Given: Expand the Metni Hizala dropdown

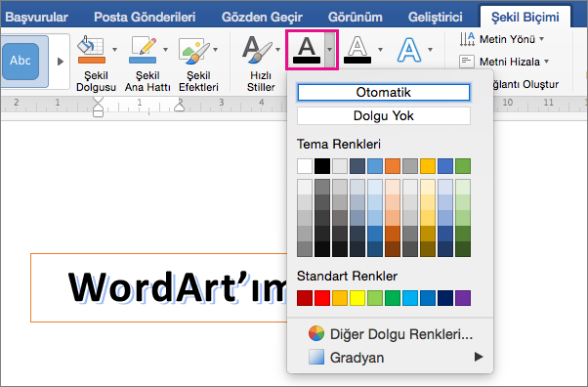Looking at the screenshot, I should (x=546, y=62).
